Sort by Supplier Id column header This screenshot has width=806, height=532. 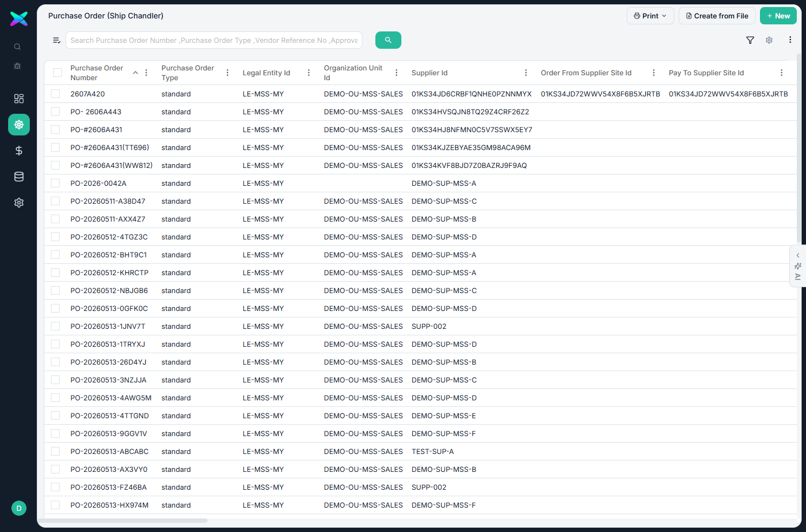pos(430,73)
